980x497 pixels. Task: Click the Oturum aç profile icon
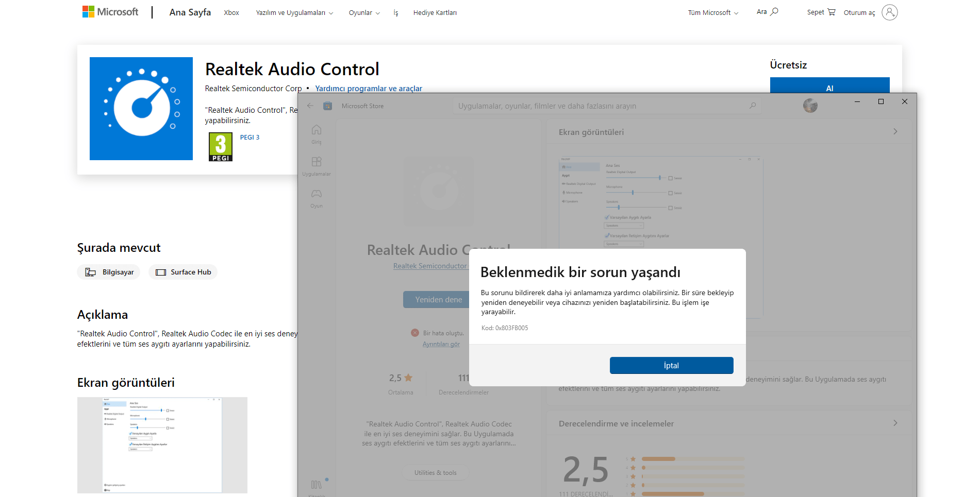890,12
